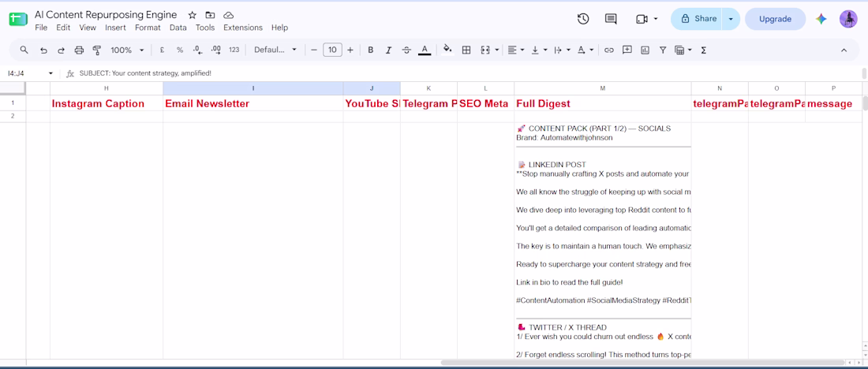Image resolution: width=868 pixels, height=369 pixels.
Task: Undo the last action
Action: pos(43,50)
